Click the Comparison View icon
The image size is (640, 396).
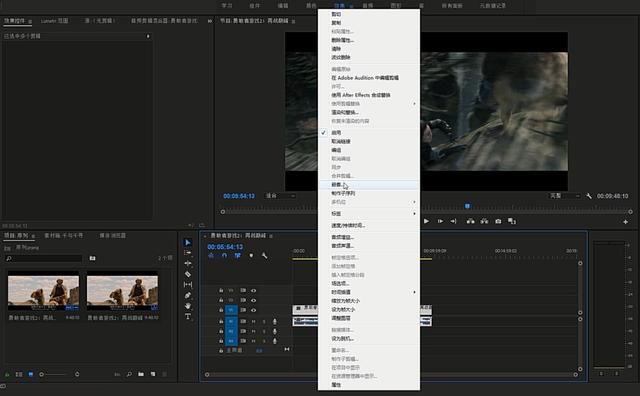512,221
